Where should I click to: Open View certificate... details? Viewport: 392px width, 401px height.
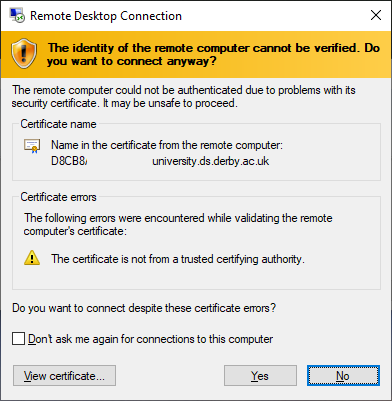(64, 376)
